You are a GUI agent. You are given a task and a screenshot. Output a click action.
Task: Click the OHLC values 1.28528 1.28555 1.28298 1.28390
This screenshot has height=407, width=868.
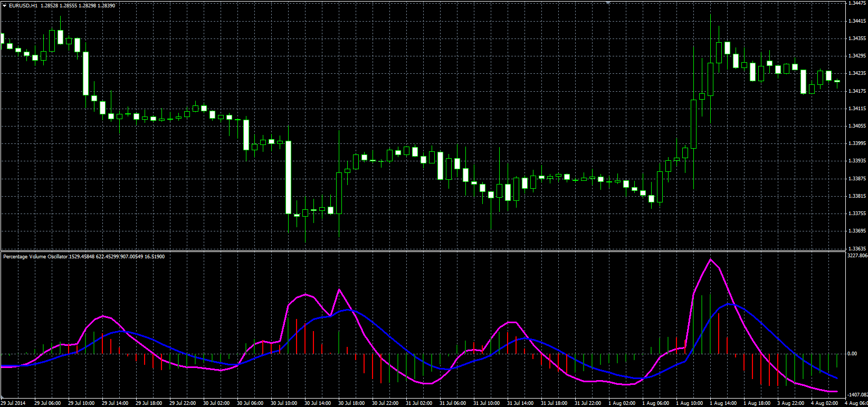[x=78, y=5]
